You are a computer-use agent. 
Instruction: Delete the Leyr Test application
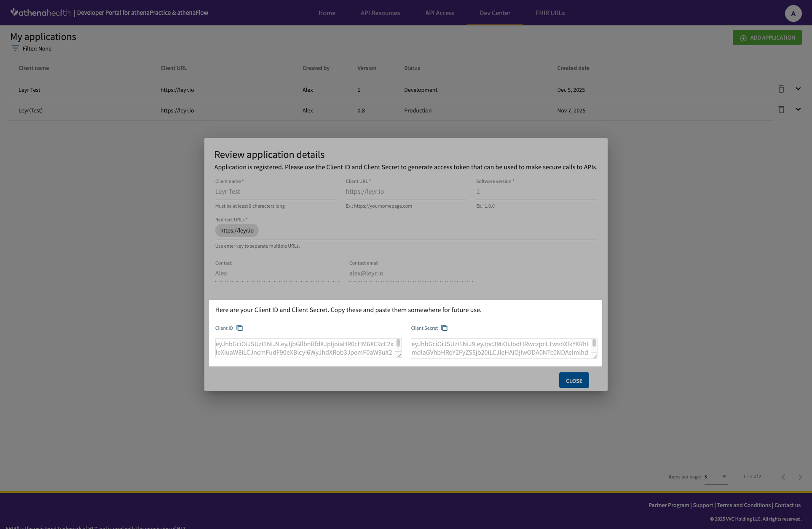pyautogui.click(x=781, y=89)
